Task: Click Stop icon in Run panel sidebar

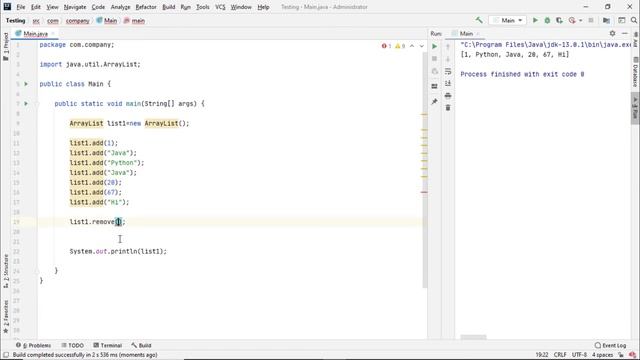Action: [x=434, y=59]
